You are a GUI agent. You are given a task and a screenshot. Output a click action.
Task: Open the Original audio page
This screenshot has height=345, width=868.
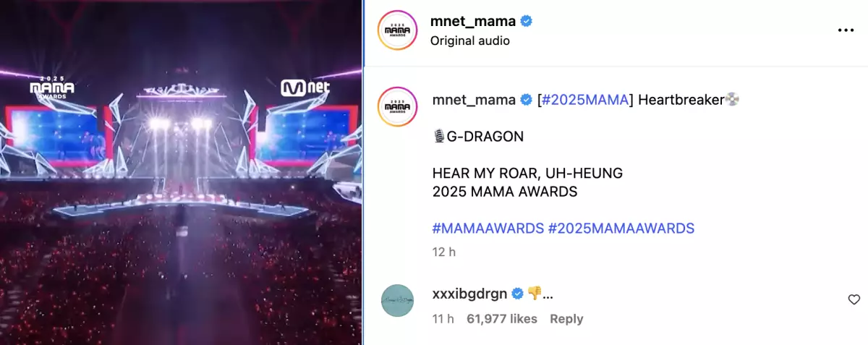pos(470,41)
